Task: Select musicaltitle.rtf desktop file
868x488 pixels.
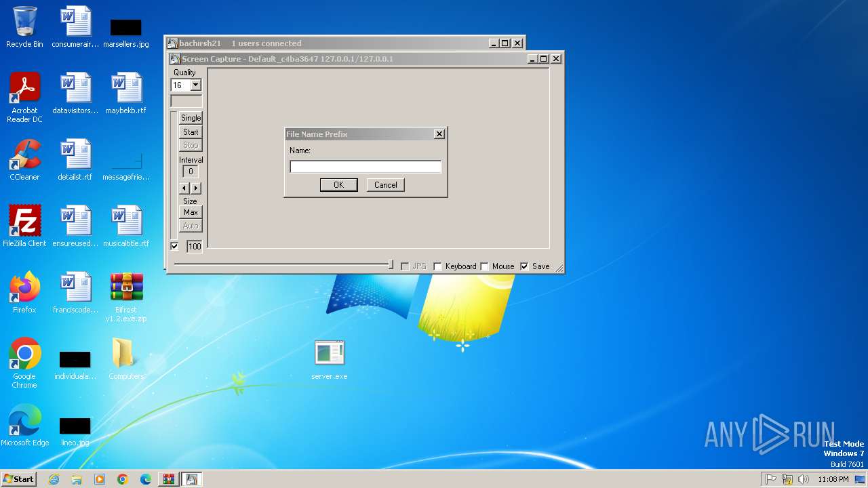Action: click(126, 226)
